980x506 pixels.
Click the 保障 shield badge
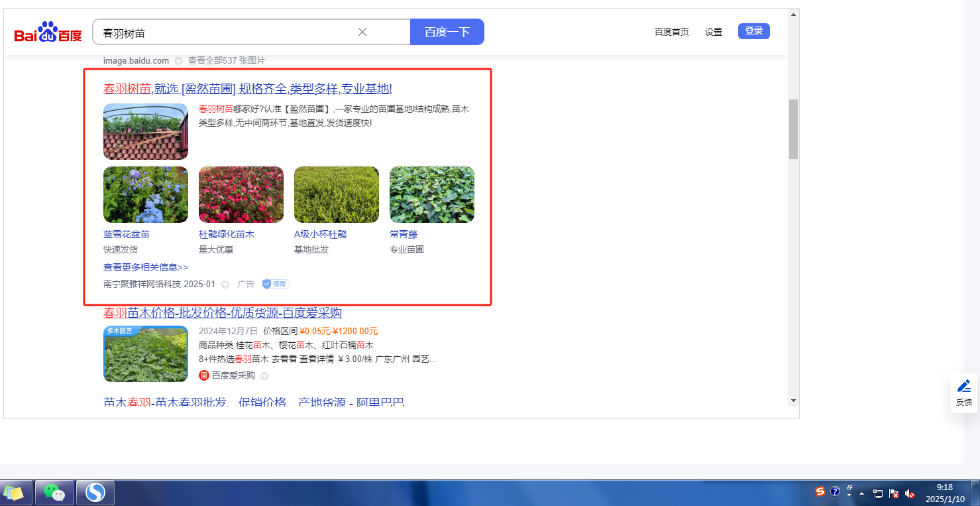pyautogui.click(x=276, y=284)
